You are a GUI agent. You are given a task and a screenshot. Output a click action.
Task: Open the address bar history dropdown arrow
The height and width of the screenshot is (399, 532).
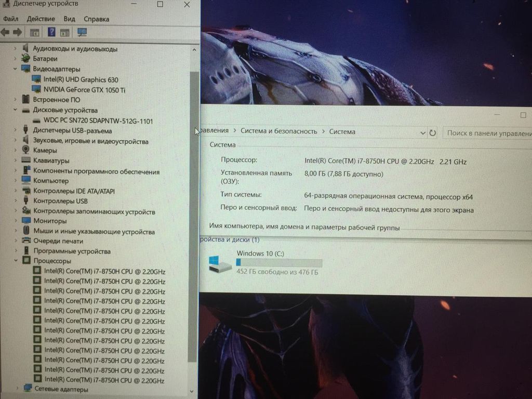(x=422, y=133)
